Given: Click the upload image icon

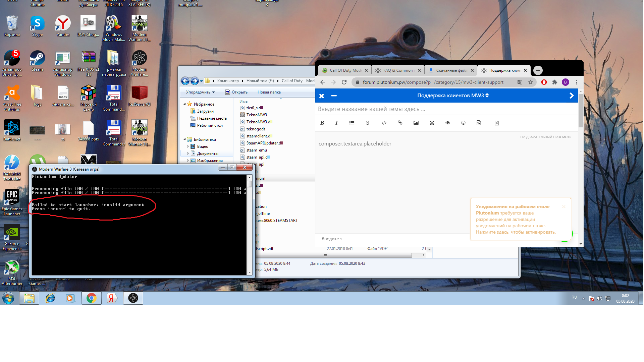Looking at the screenshot, I should [479, 123].
